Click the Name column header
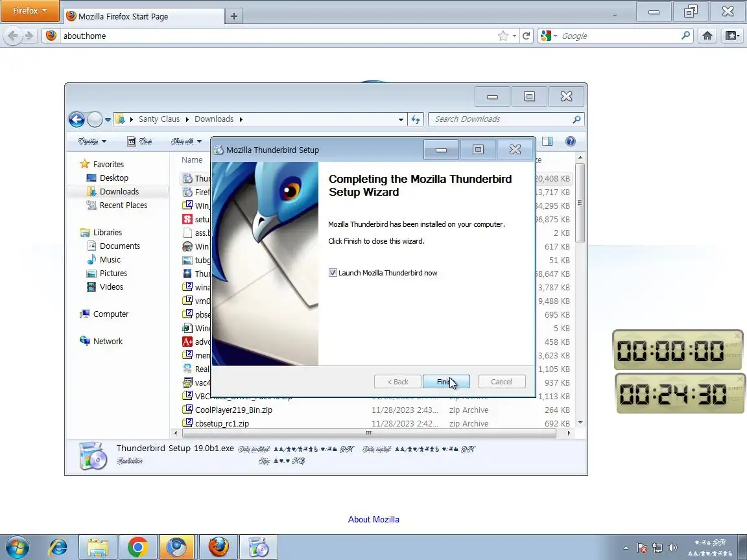 coord(192,160)
